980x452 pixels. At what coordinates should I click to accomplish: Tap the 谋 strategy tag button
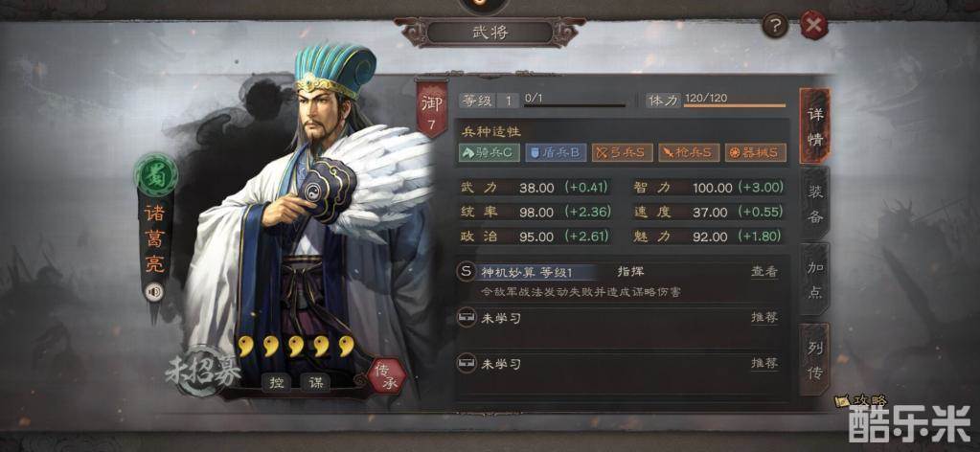coord(316,382)
